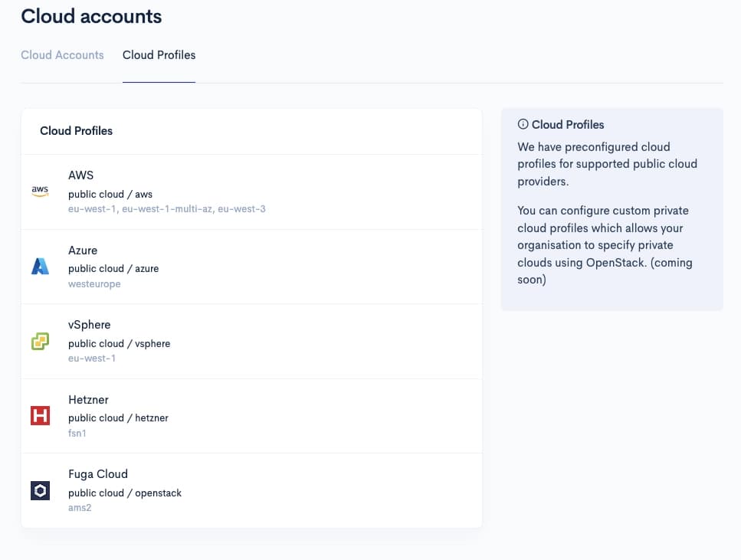741x560 pixels.
Task: Click the "public cloud / azure" label
Action: (x=113, y=269)
